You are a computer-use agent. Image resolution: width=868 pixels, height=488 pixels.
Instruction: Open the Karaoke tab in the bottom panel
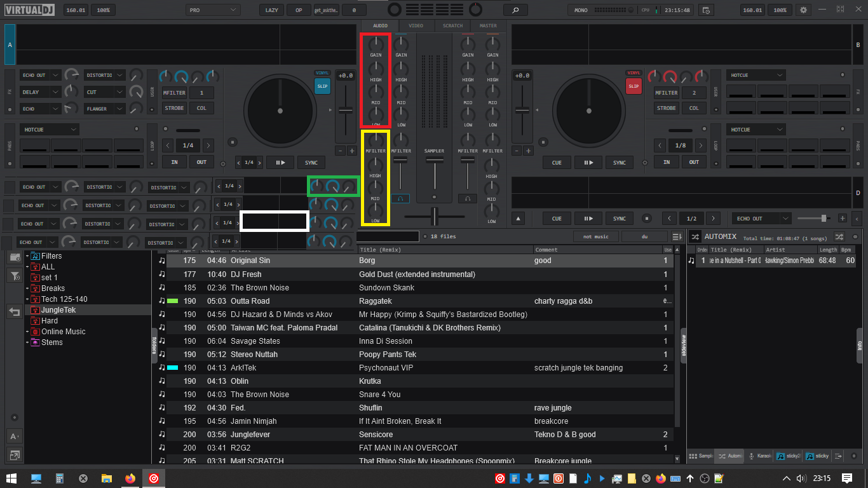pyautogui.click(x=761, y=456)
